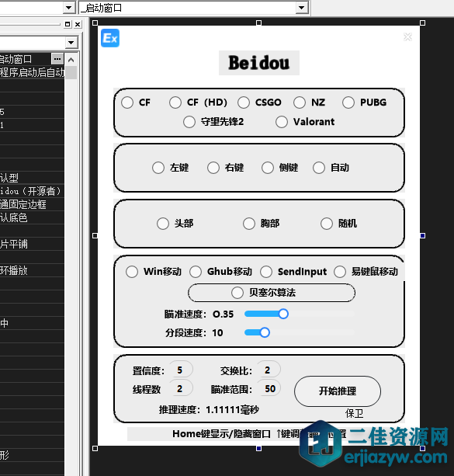This screenshot has height=476, width=454.
Task: Click the 保卫 label text
Action: click(354, 413)
